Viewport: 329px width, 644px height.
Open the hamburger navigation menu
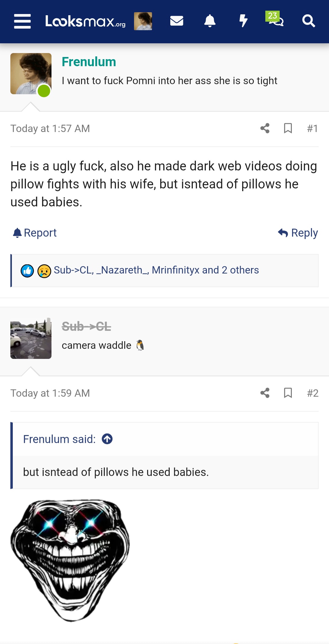[23, 21]
